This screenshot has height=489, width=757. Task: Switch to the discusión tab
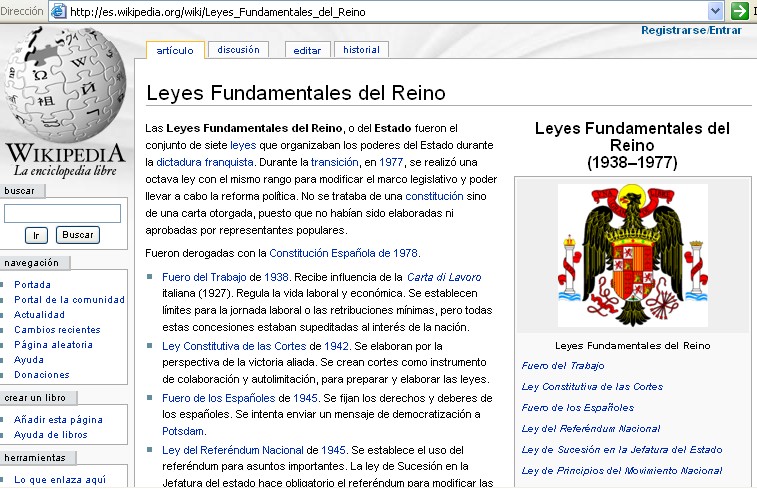238,50
